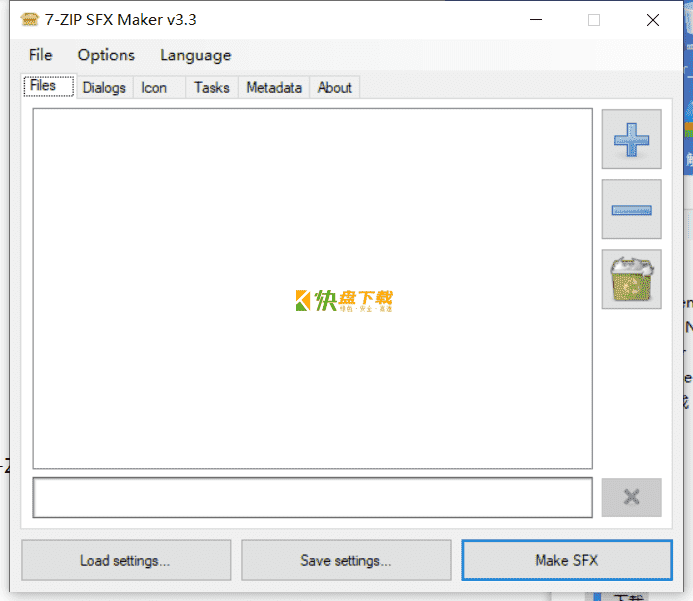The height and width of the screenshot is (601, 693).
Task: Minimize the 7-ZIP SFX Maker window
Action: pos(536,20)
